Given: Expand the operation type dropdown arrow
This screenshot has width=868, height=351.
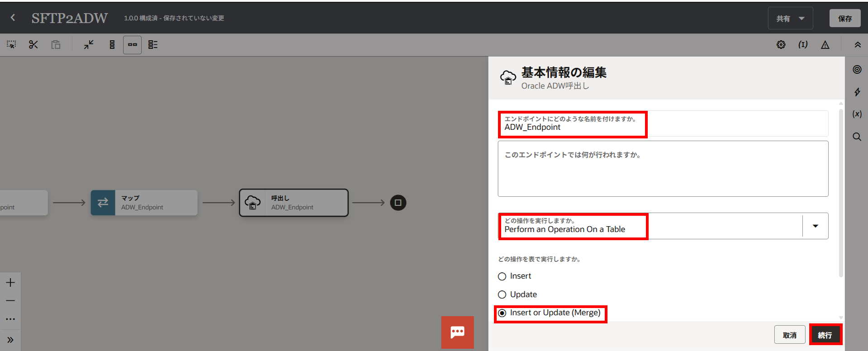Looking at the screenshot, I should pyautogui.click(x=815, y=226).
